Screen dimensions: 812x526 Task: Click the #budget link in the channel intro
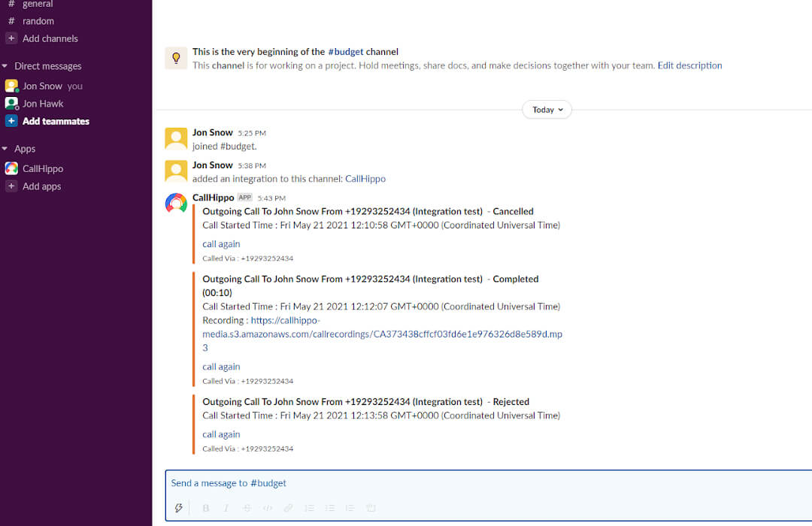coord(346,52)
